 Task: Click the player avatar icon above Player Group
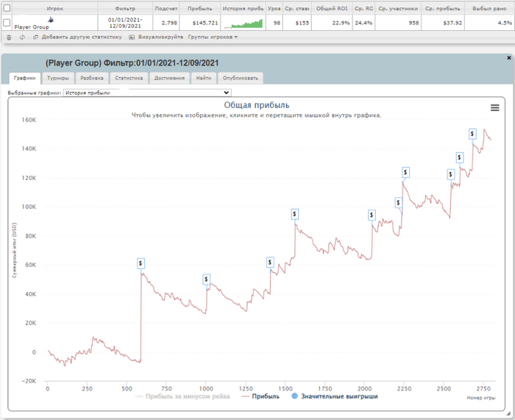pos(51,20)
